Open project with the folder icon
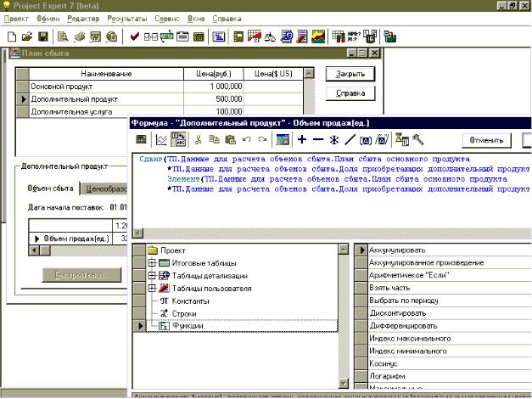 pos(27,37)
